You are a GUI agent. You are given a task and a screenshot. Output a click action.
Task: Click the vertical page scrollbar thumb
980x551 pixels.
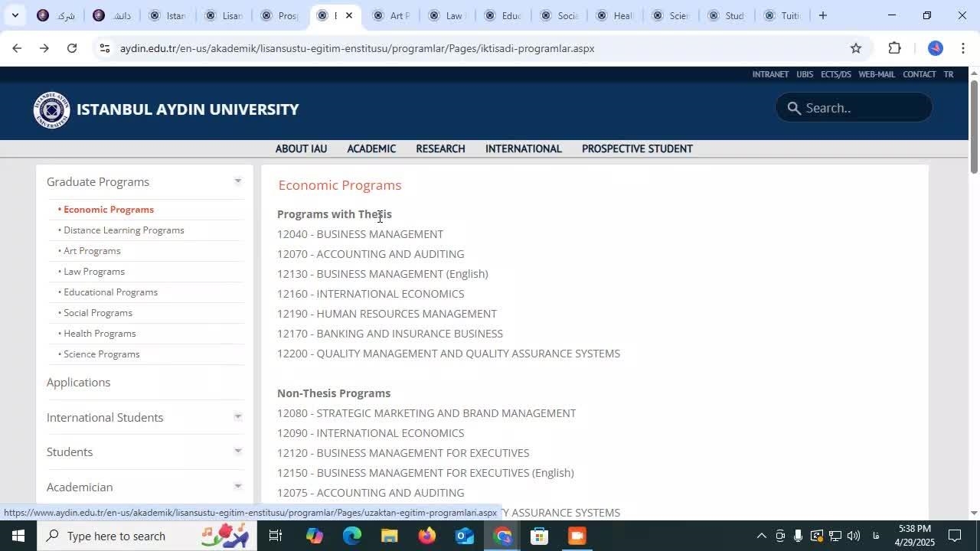tap(974, 126)
